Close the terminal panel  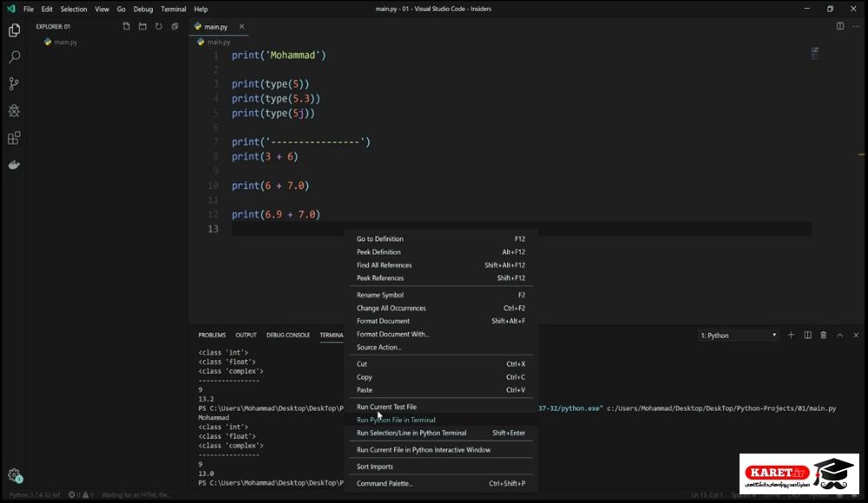coord(856,335)
